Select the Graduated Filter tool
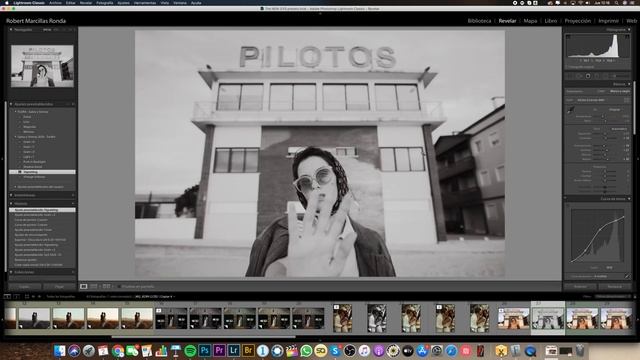This screenshot has width=640, height=360. 597,76
